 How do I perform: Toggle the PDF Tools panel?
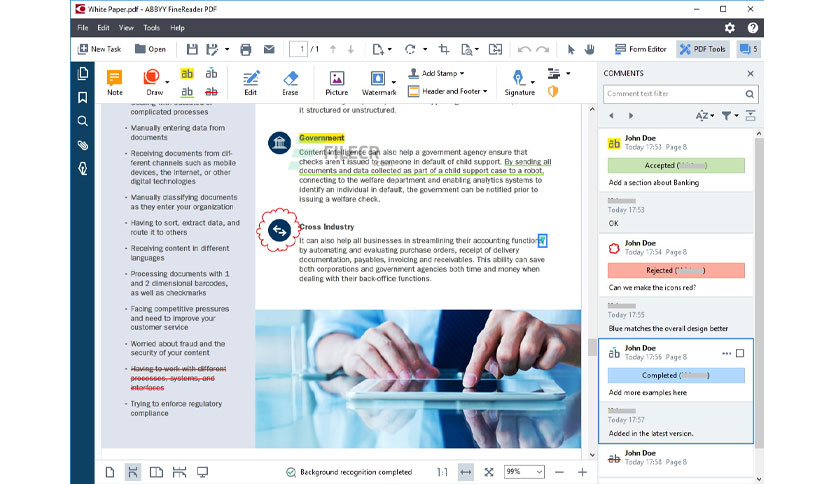tap(703, 49)
